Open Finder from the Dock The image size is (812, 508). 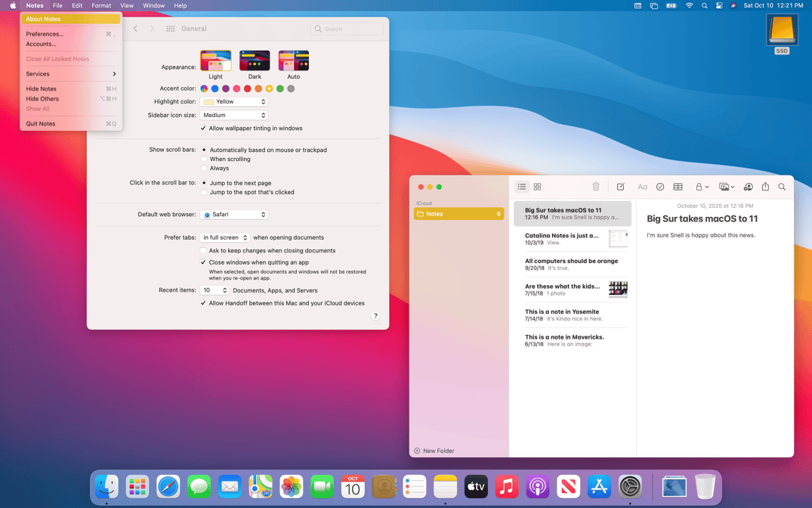[x=107, y=487]
